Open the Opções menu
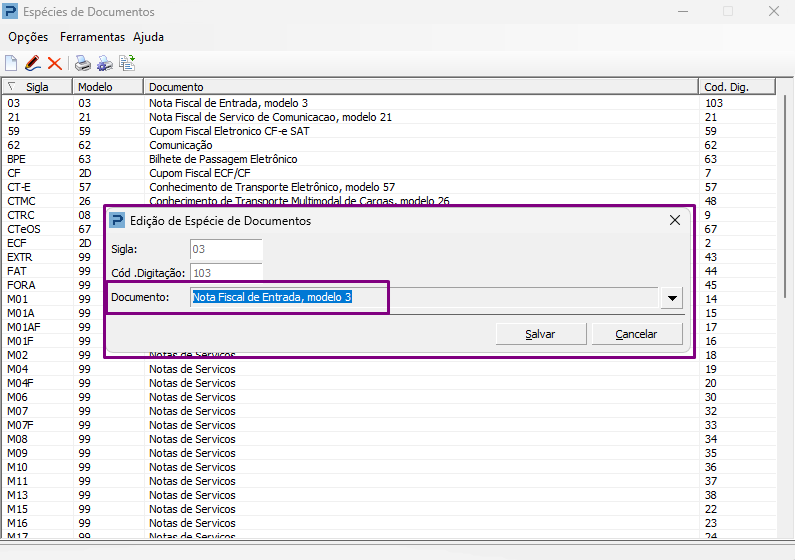Screen dimensions: 795x560 click(x=28, y=37)
